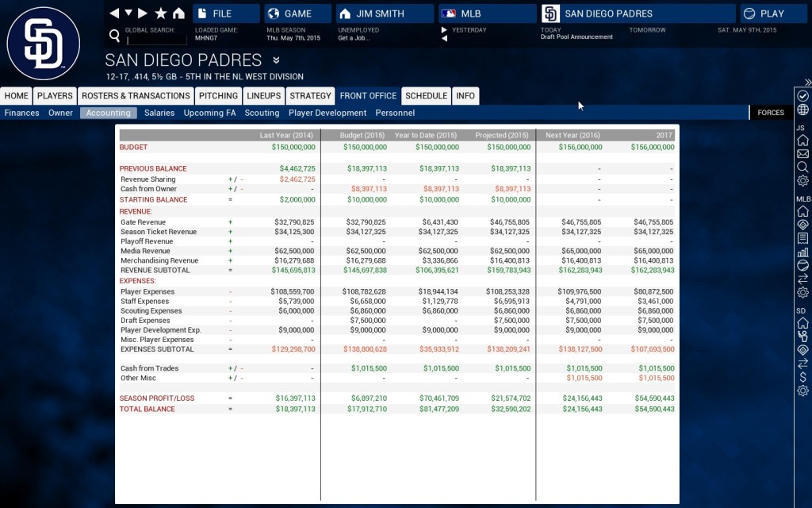The width and height of the screenshot is (812, 508).
Task: Open the history dropdown triangle
Action: coord(128,13)
